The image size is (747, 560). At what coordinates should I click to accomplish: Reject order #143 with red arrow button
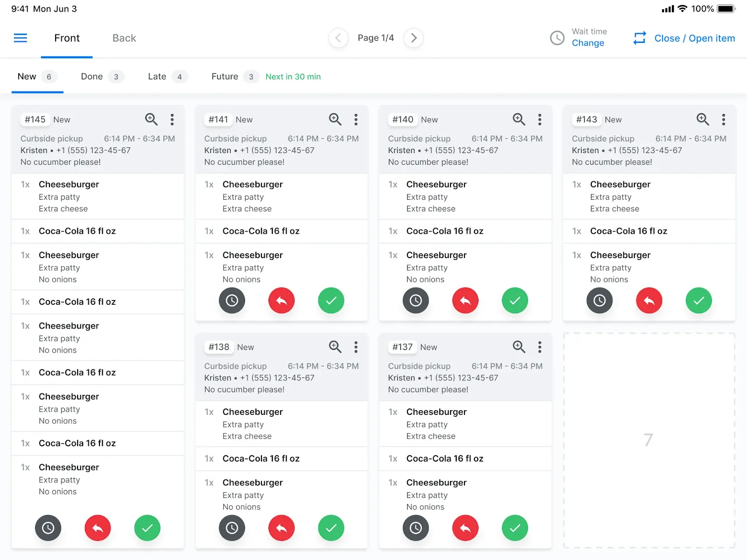click(x=649, y=301)
